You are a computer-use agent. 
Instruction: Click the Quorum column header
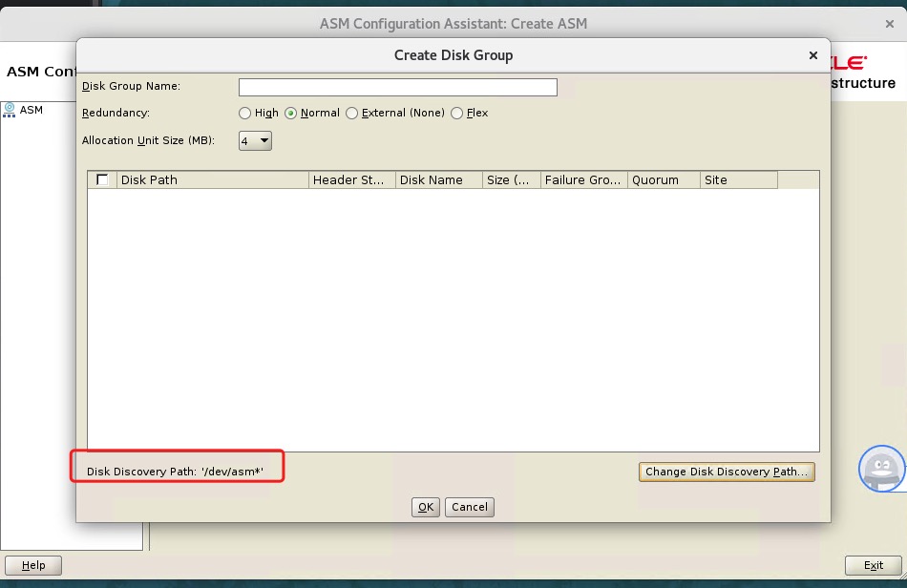[664, 179]
